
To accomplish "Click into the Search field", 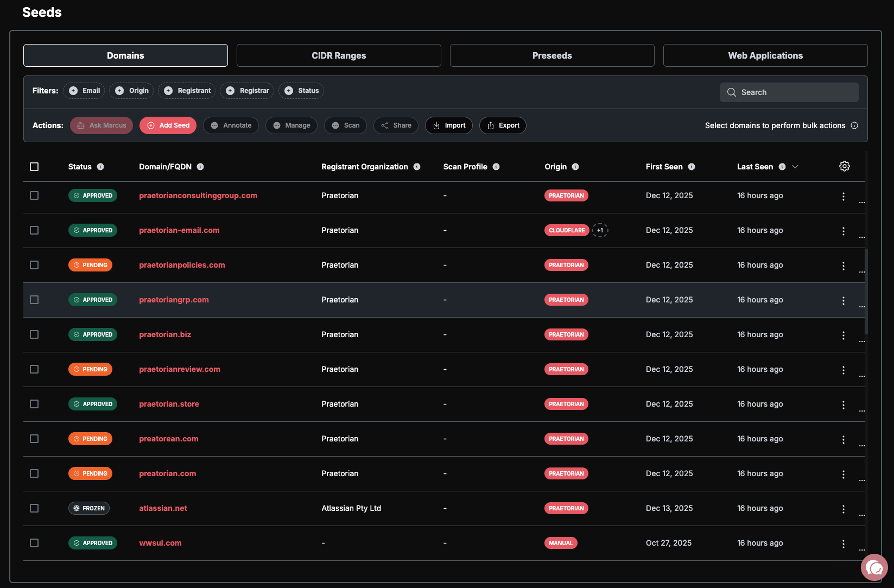I will pyautogui.click(x=789, y=92).
